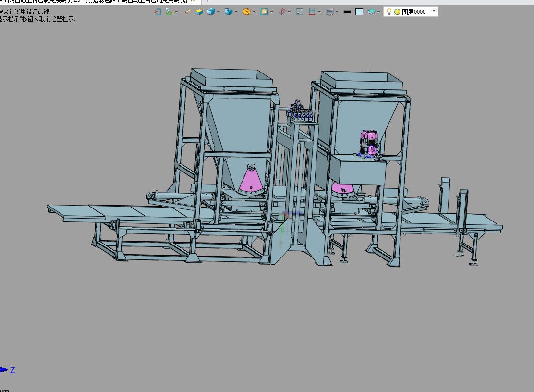Click the dimension measure icon
The image size is (534, 392).
pyautogui.click(x=312, y=12)
